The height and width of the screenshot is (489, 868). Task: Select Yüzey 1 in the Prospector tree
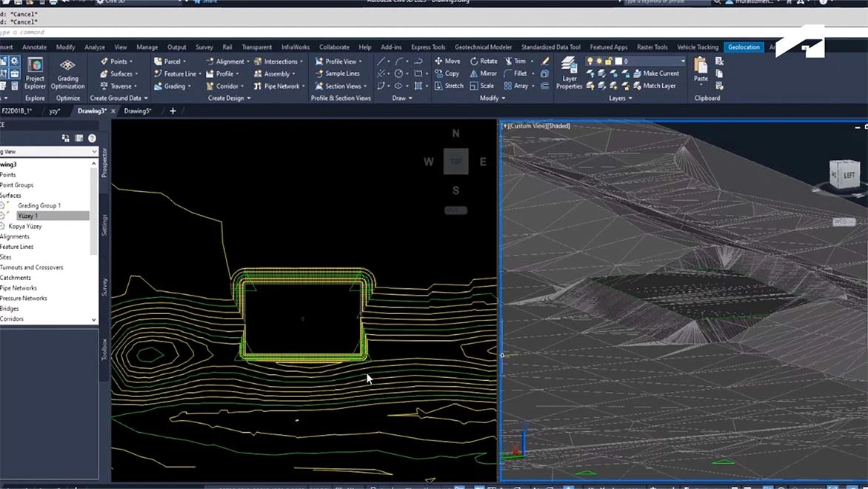pos(27,215)
